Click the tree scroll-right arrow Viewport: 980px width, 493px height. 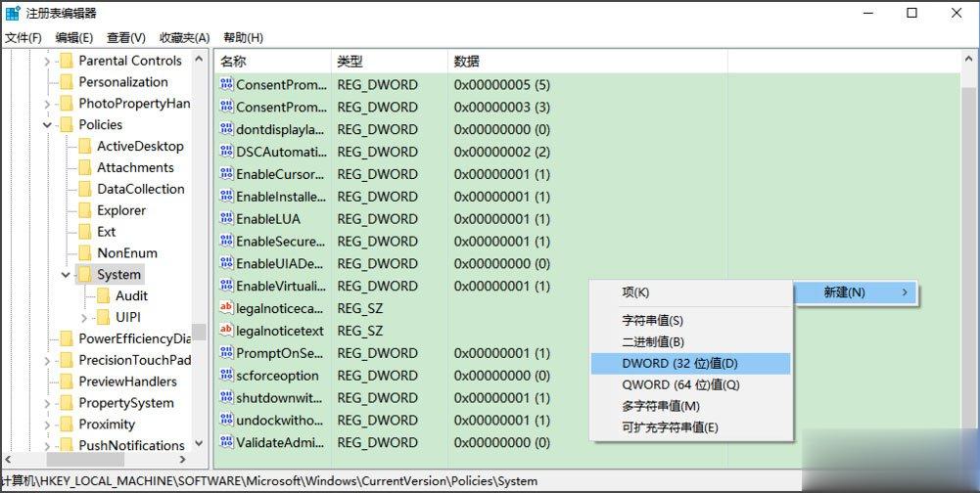183,460
